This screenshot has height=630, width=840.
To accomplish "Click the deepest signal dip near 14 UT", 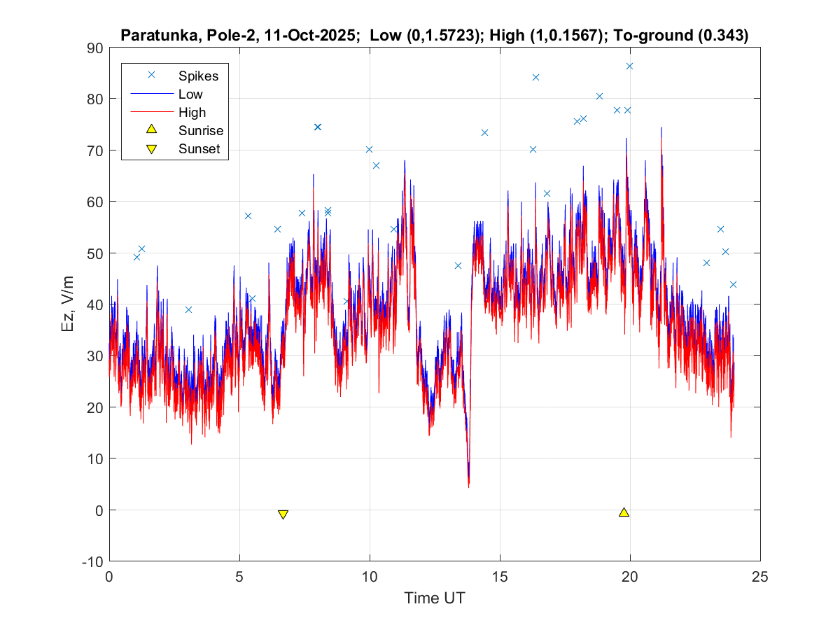I will pos(468,483).
